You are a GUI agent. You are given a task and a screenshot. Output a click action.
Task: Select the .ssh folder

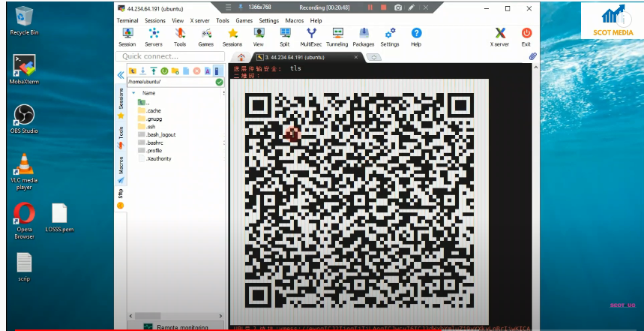pyautogui.click(x=147, y=127)
